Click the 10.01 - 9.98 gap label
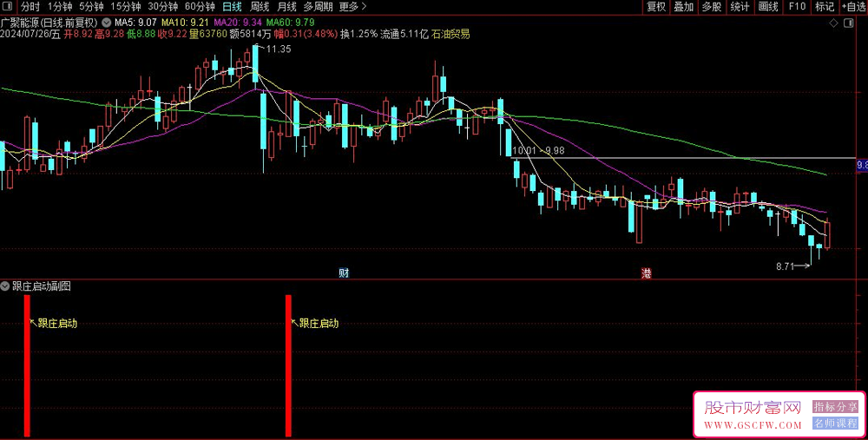Image resolution: width=868 pixels, height=440 pixels. click(x=539, y=150)
